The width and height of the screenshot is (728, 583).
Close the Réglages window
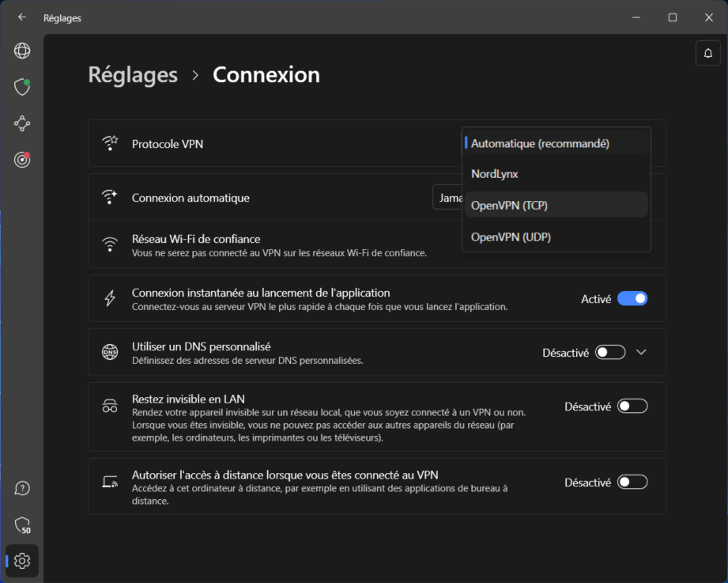tap(708, 17)
